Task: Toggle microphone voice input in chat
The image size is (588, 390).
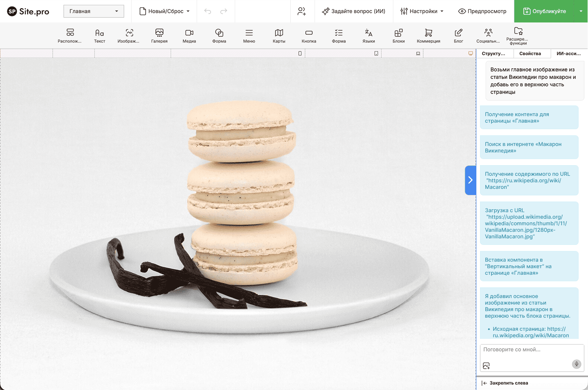Action: point(576,364)
